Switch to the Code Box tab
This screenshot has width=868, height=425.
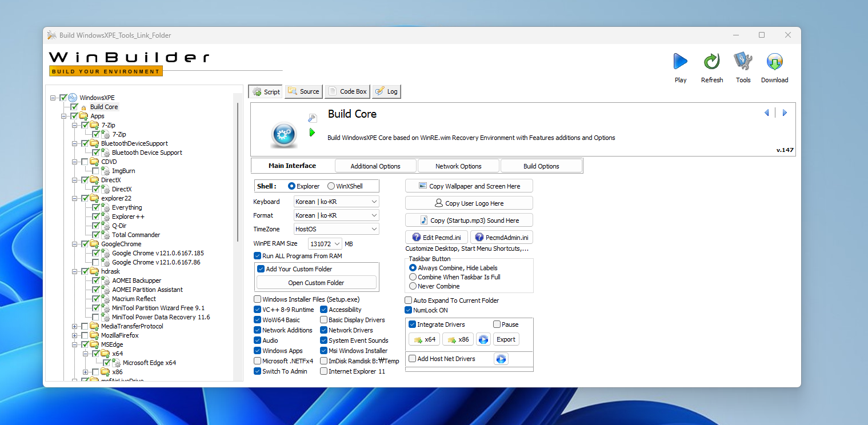pos(347,91)
